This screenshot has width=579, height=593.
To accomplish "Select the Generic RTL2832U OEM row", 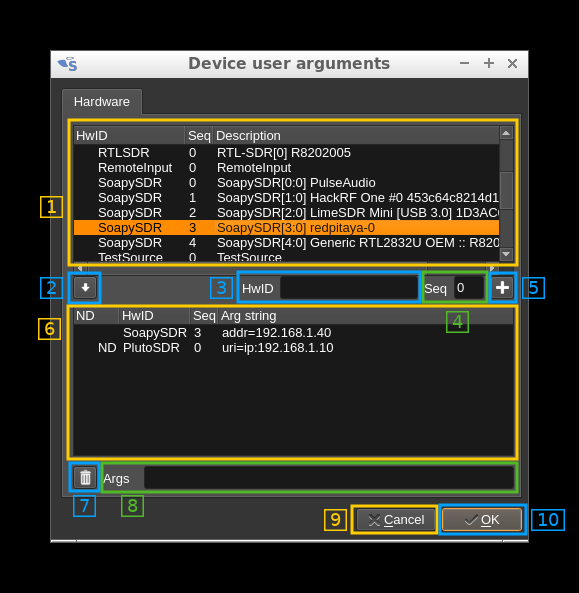I will click(286, 243).
